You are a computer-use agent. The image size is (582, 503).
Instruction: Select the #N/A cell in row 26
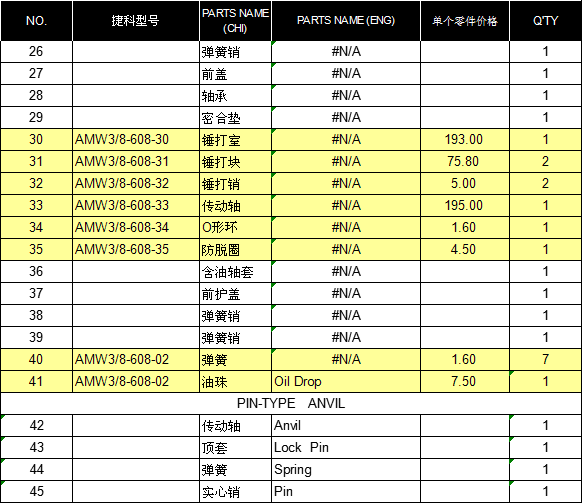346,52
